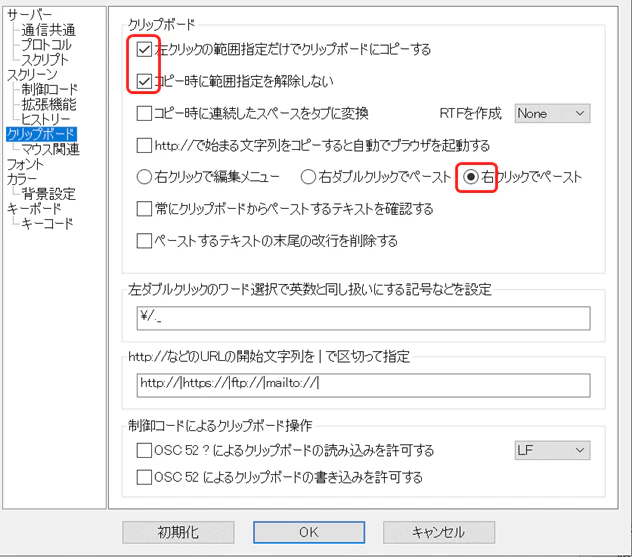Image resolution: width=632 pixels, height=557 pixels.
Task: Uncheck コピー時に範囲指定を解除しない checkbox
Action: point(144,81)
